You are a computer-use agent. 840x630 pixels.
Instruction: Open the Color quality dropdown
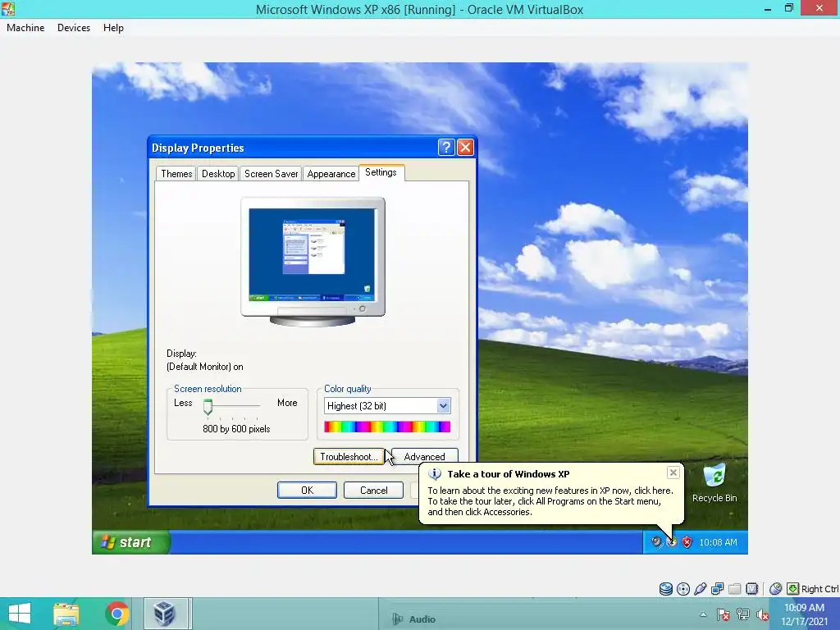(443, 405)
